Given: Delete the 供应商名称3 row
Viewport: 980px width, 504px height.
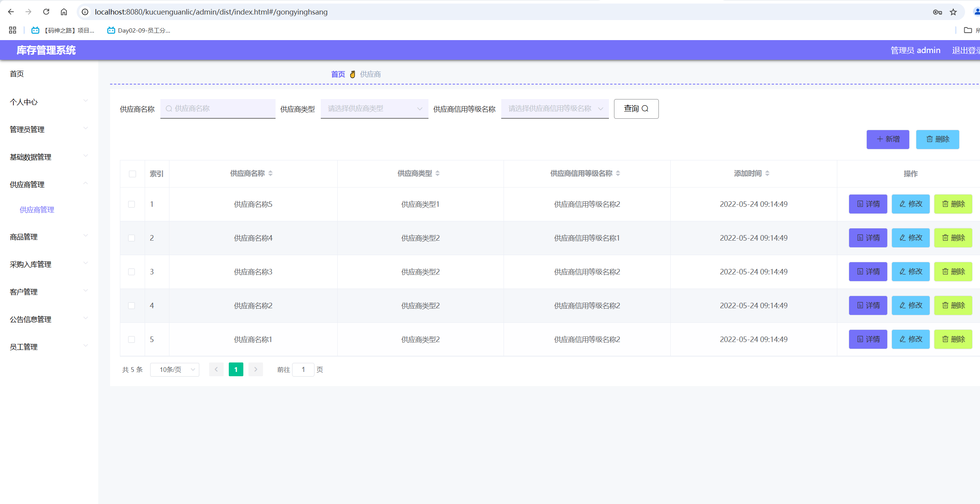Looking at the screenshot, I should tap(953, 272).
